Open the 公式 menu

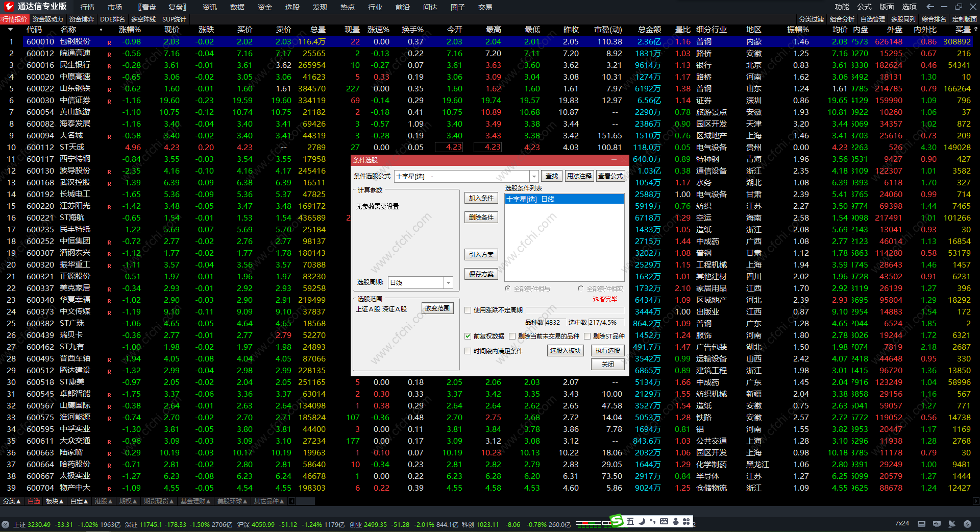864,7
